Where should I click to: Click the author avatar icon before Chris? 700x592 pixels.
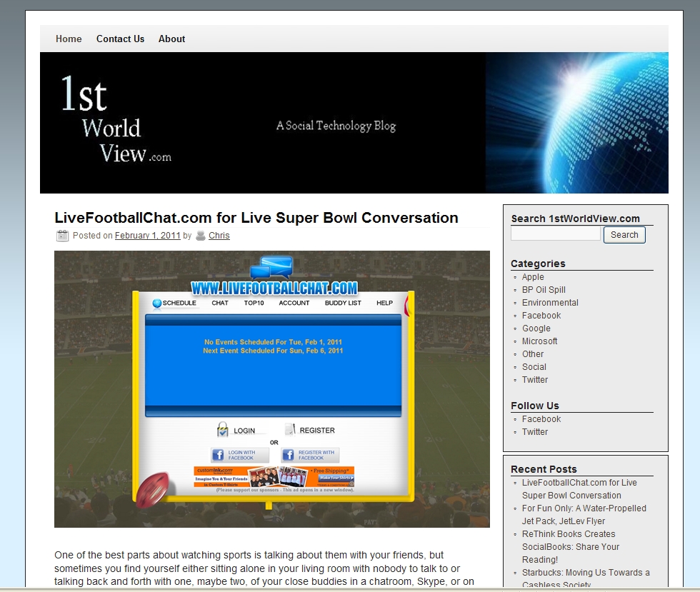tap(201, 235)
